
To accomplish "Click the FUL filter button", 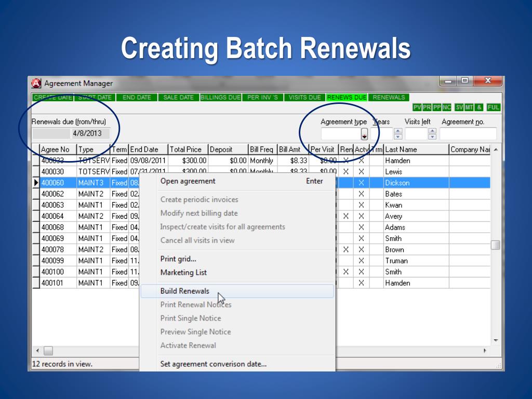I will 494,108.
